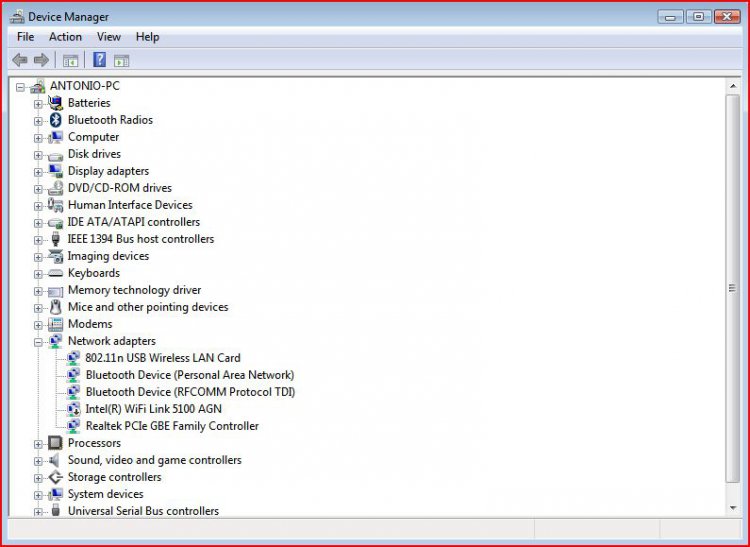Close the Device Manager window

click(727, 17)
